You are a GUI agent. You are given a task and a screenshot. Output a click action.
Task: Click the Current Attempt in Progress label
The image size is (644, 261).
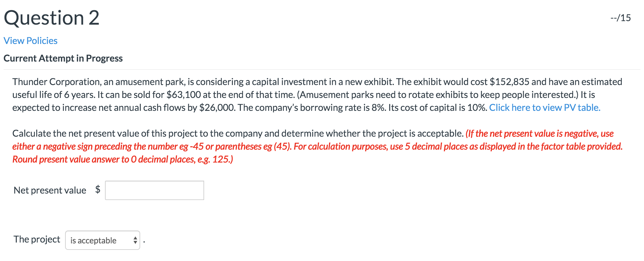coord(63,58)
